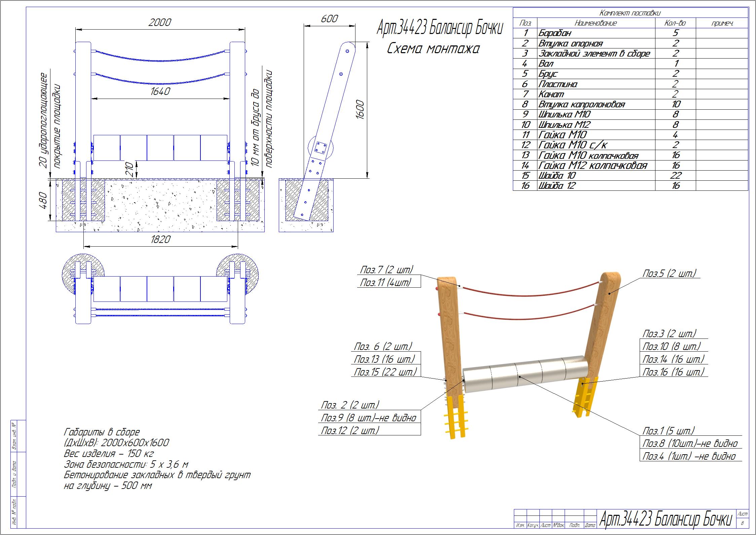Image resolution: width=756 pixels, height=535 pixels.
Task: Click the 'Кол-во' column header
Action: 675,23
